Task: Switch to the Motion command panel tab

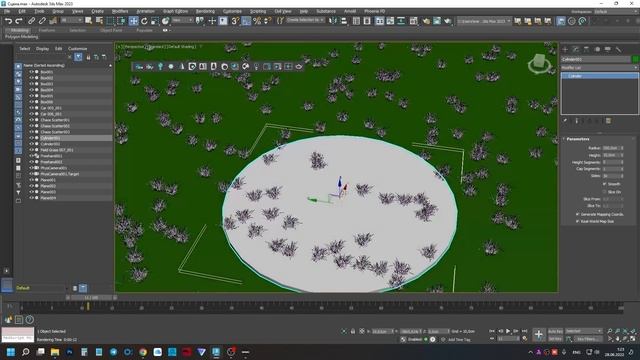Action: point(597,49)
